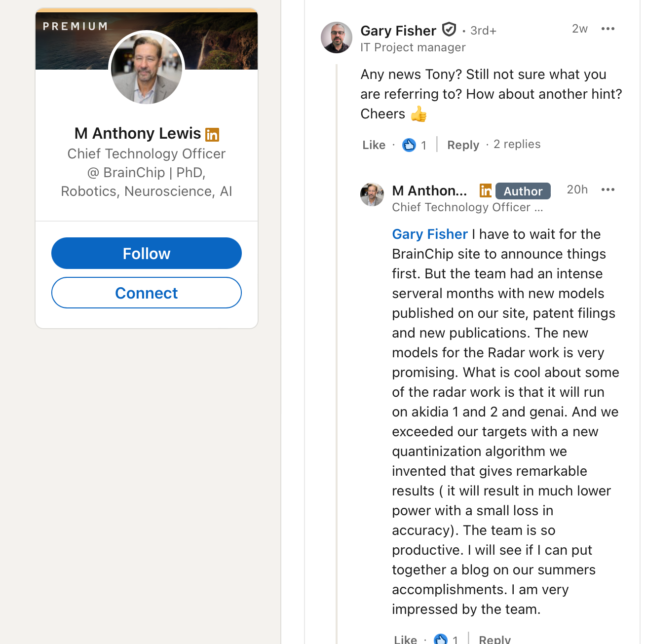The height and width of the screenshot is (644, 646).
Task: Expand the 2 replies thread
Action: click(x=517, y=144)
